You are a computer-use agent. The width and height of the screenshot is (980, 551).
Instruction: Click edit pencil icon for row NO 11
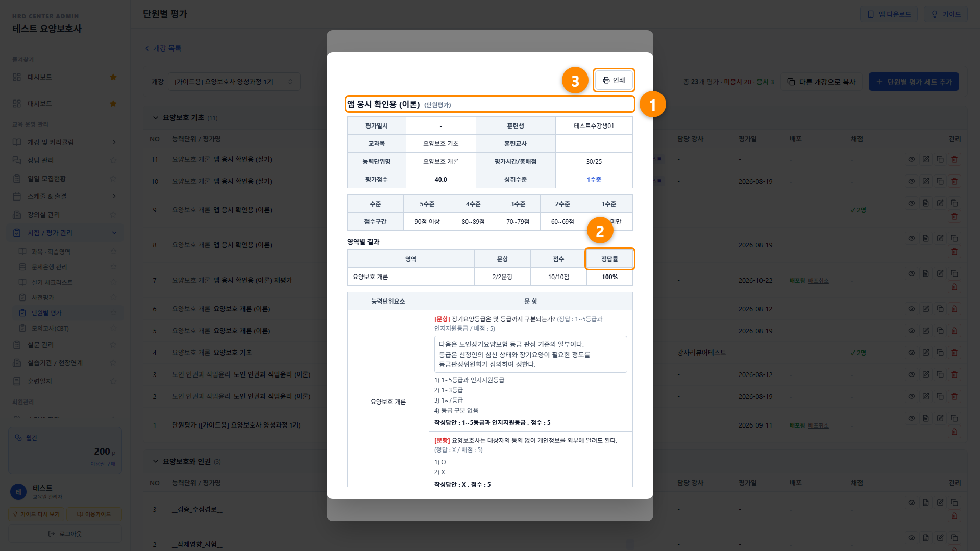pyautogui.click(x=925, y=159)
